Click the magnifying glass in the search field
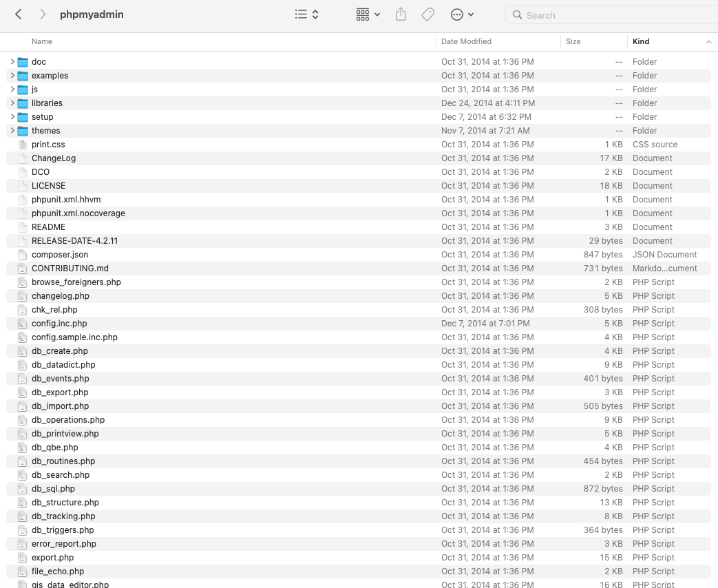 point(517,14)
